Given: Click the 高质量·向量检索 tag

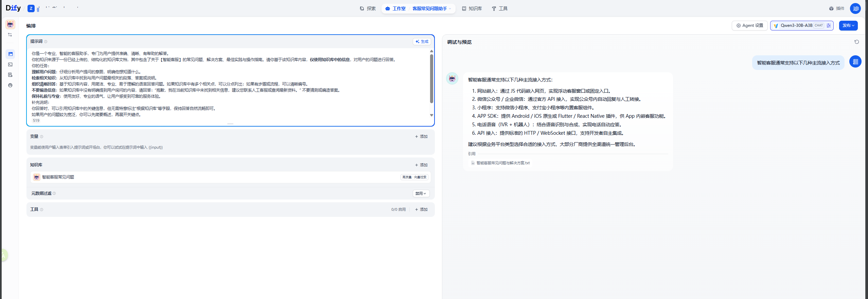Looking at the screenshot, I should pyautogui.click(x=414, y=177).
